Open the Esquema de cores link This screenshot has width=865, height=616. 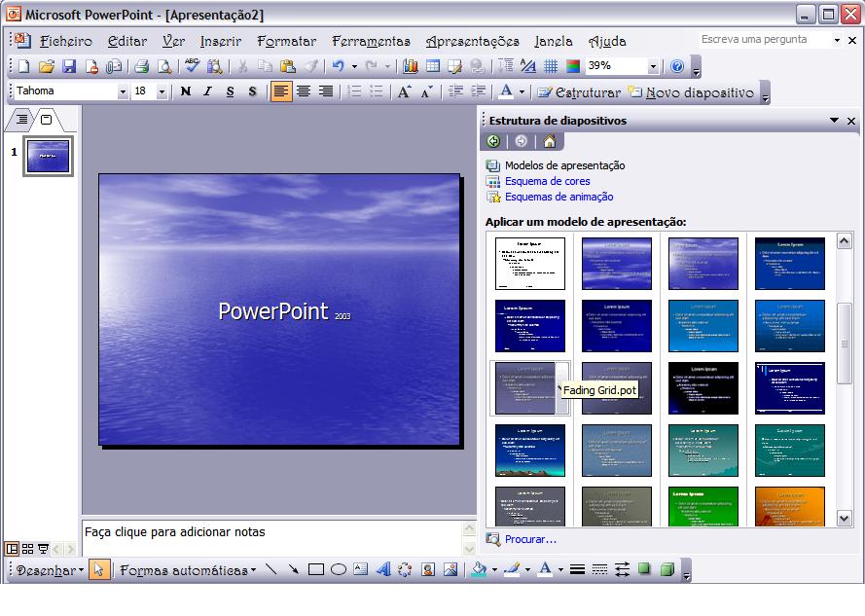point(547,181)
